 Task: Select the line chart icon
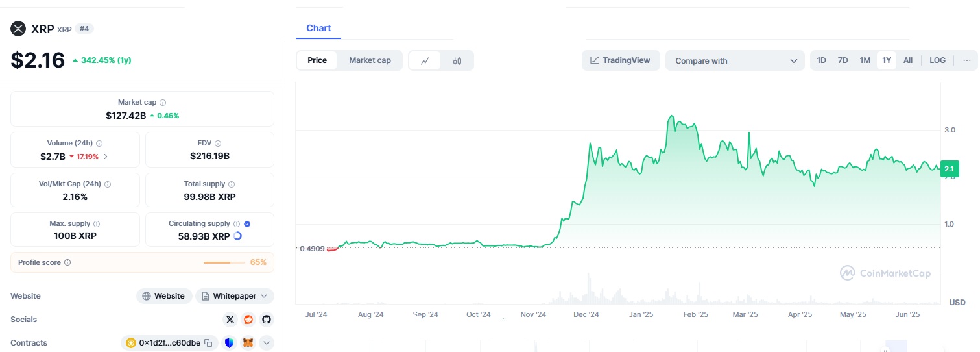tap(425, 61)
